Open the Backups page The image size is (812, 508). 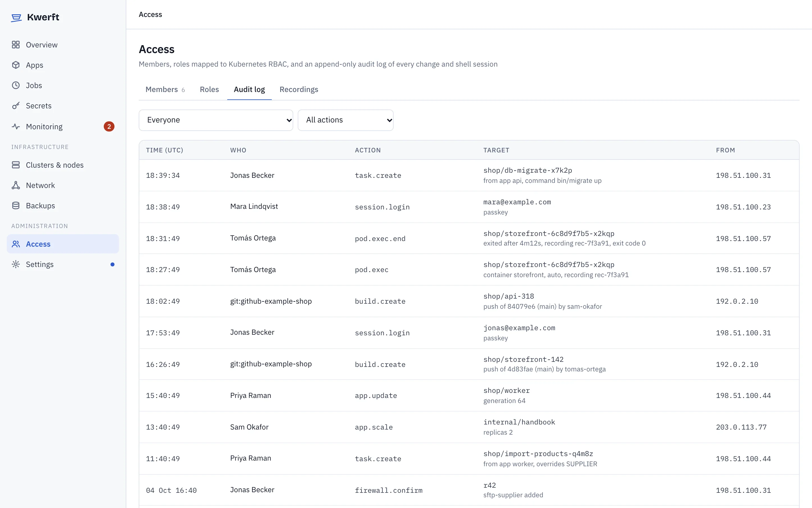[63, 206]
